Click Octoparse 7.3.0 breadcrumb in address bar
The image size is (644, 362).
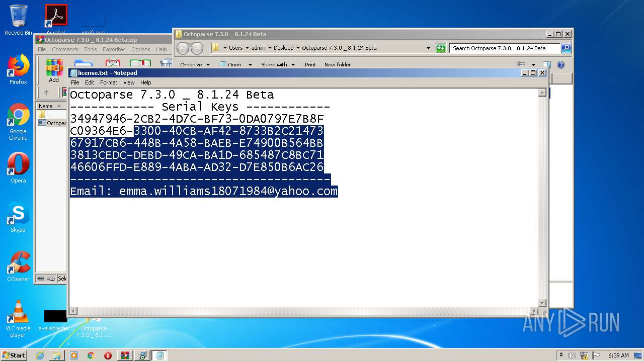tap(339, 48)
